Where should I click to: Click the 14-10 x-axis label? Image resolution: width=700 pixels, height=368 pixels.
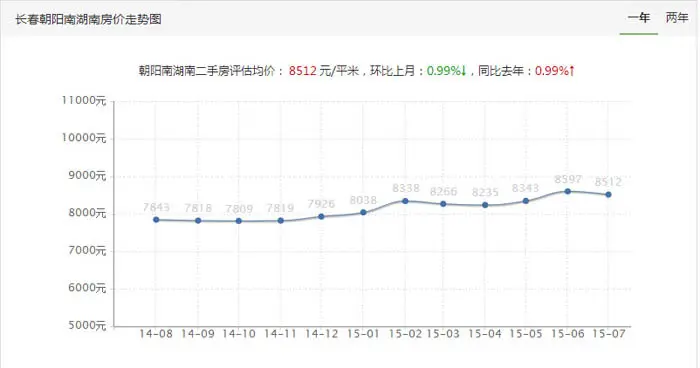pos(239,334)
